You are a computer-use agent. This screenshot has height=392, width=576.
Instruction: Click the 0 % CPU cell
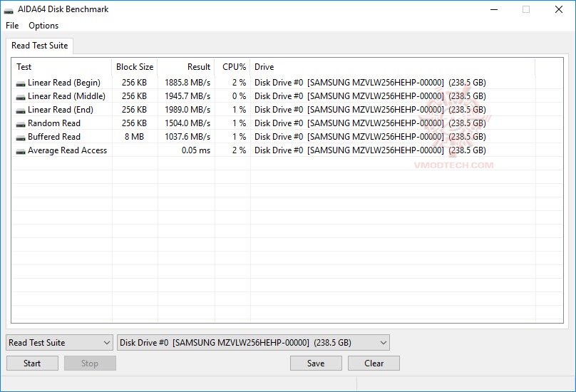(239, 96)
